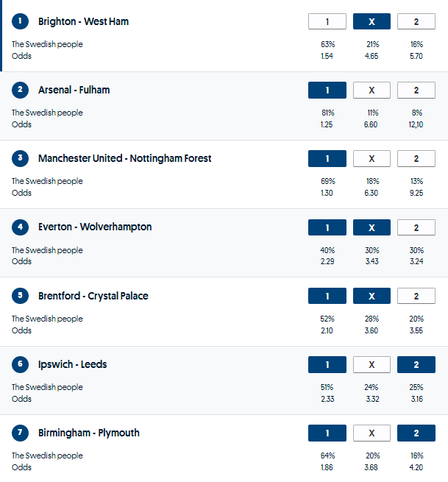Open the Birmingham - Plymouth match title
This screenshot has height=482, width=448.
point(88,433)
